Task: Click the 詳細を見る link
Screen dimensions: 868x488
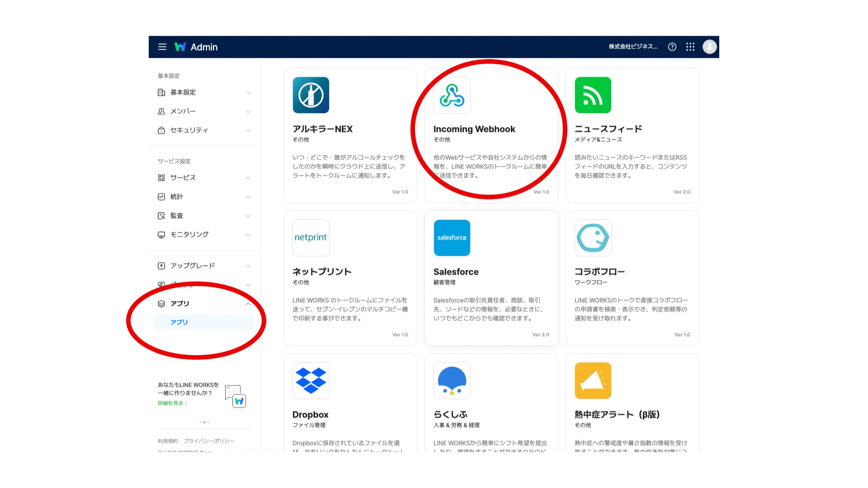Action: [x=172, y=403]
